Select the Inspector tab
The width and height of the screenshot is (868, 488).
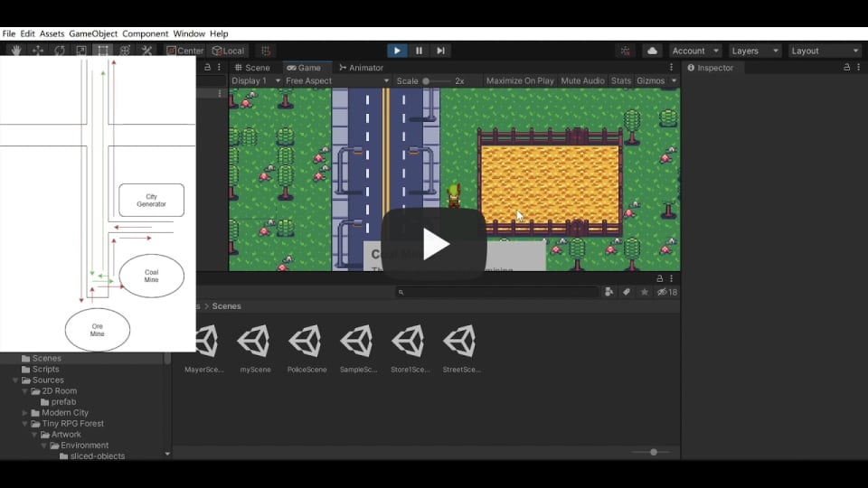point(711,68)
